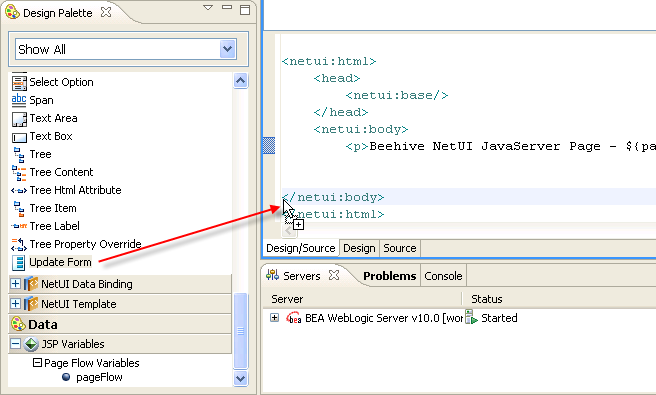Click the palette vertical scrollbar thumb
Screen dimensions: 656x395
click(241, 331)
